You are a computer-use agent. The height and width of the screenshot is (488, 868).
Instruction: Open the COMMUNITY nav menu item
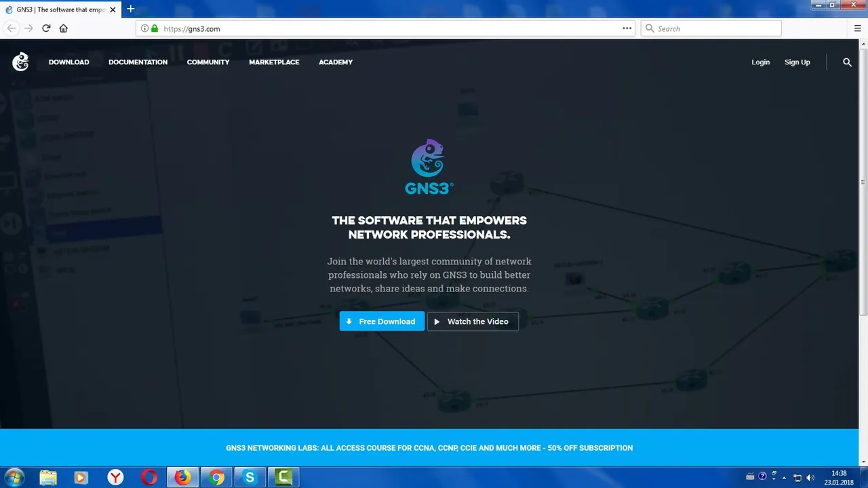point(208,62)
